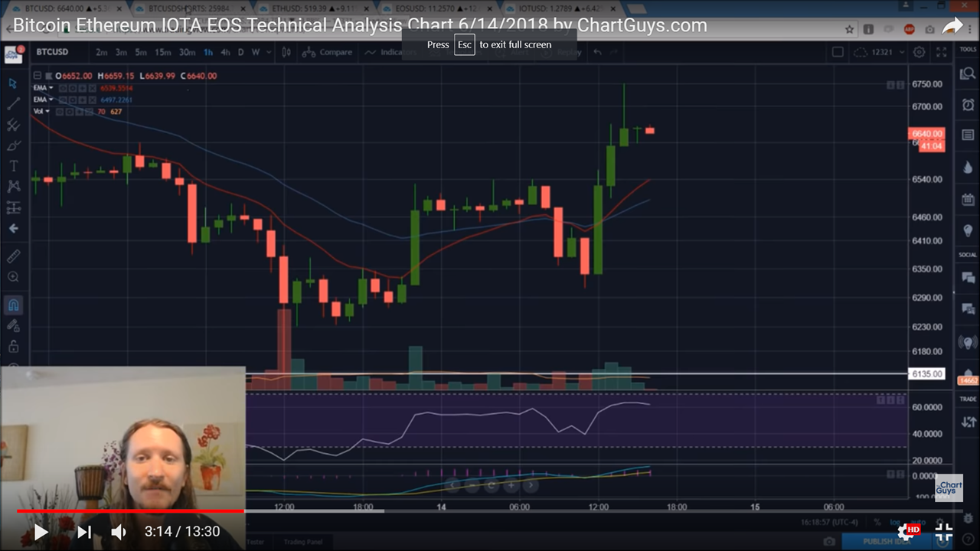The height and width of the screenshot is (551, 980).
Task: Collapse the chart legend toggle box
Action: click(x=38, y=76)
